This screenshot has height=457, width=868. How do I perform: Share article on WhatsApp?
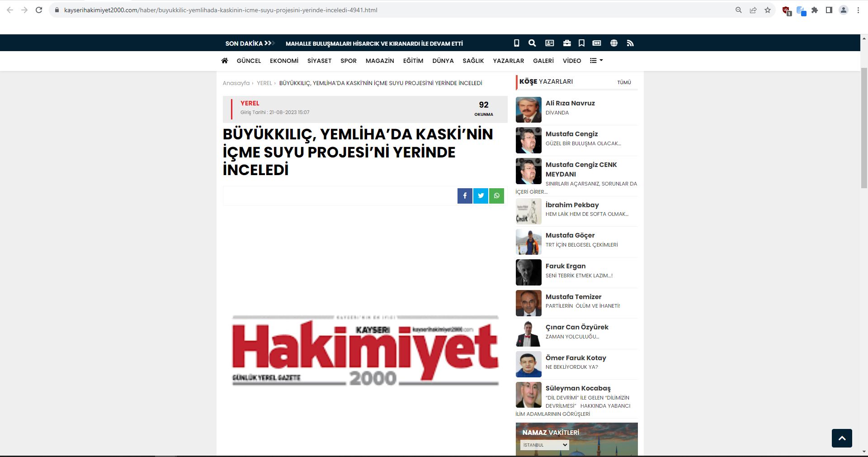pos(496,196)
